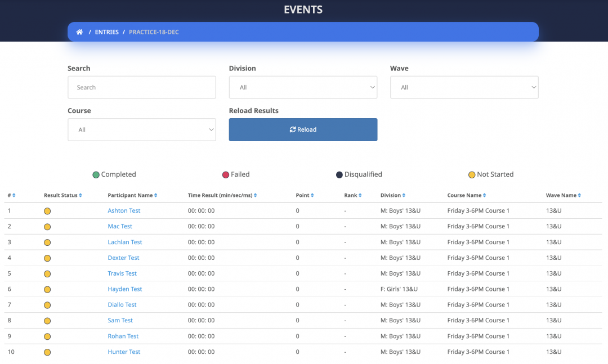Image resolution: width=608 pixels, height=364 pixels.
Task: Click Hunter Test's status indicator
Action: 47,352
